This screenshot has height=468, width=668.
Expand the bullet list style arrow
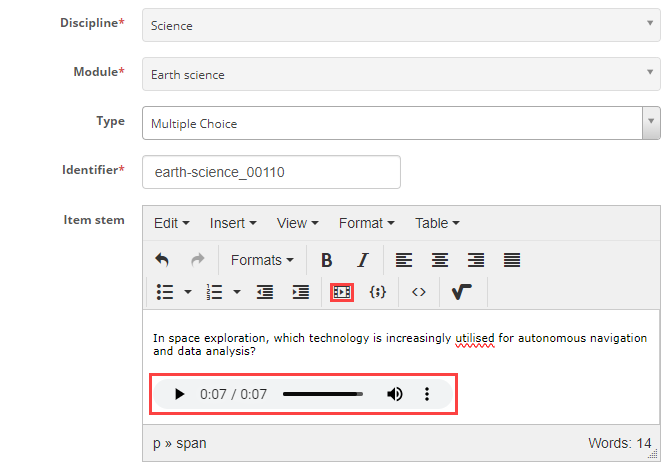click(x=188, y=292)
